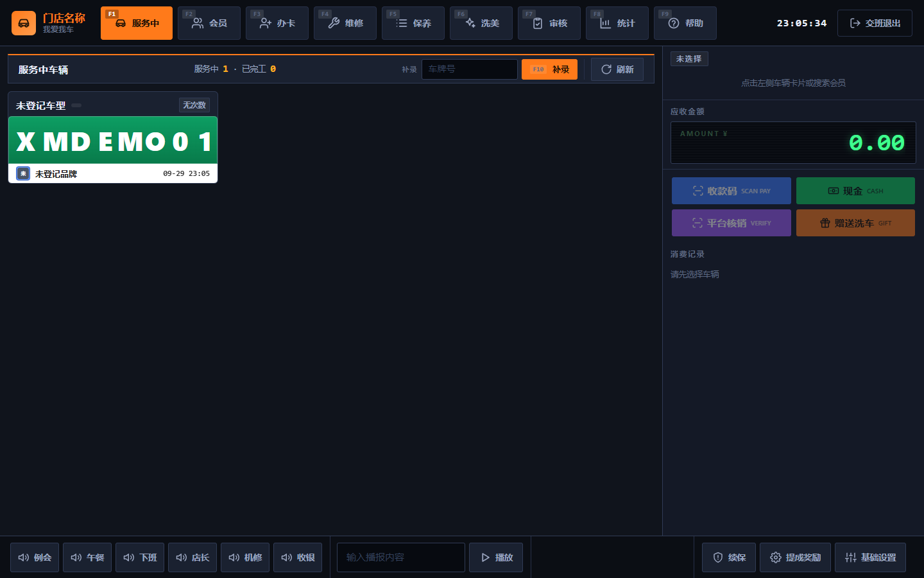Play the 午餐 lunch announcement
924x578 pixels.
[87, 557]
